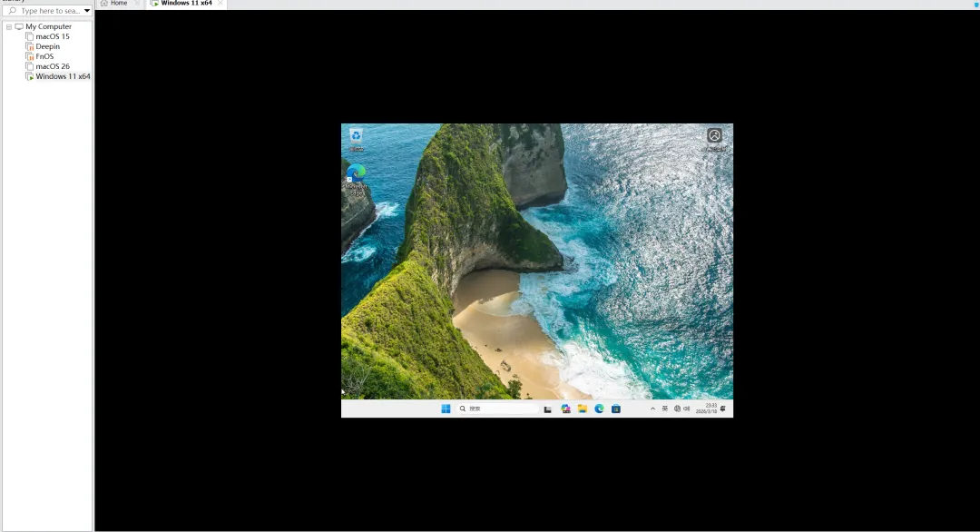Select the Recycle Bin desktop icon in guest
This screenshot has width=980, height=532.
click(356, 140)
